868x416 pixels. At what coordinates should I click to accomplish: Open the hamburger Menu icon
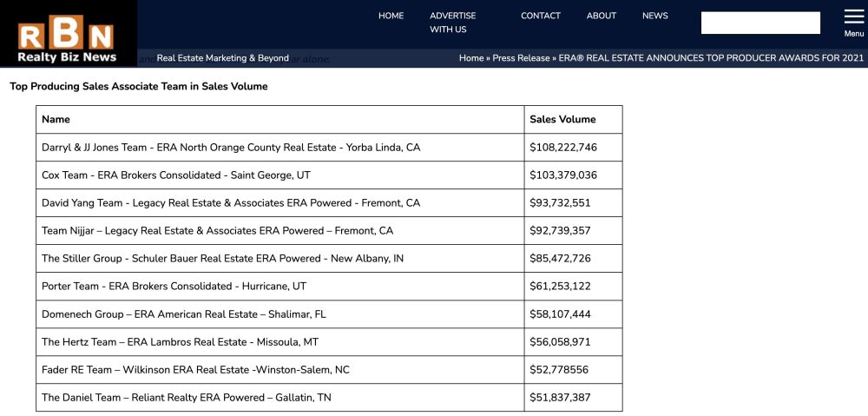854,22
